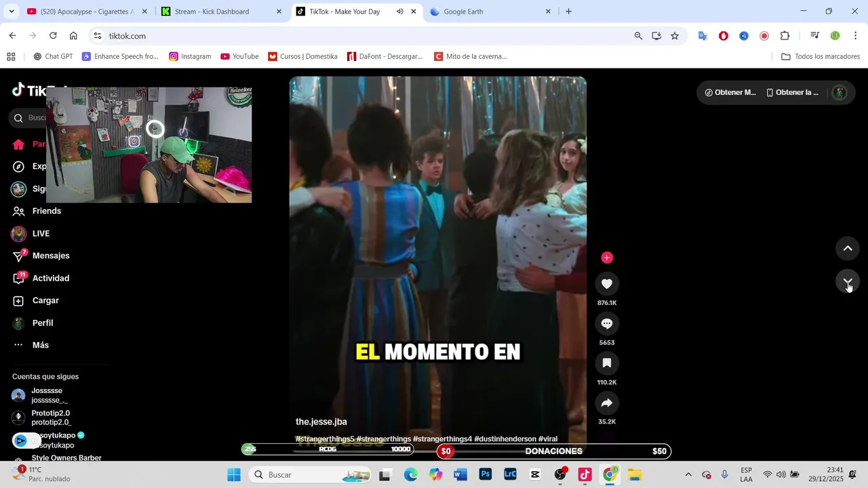Open Lightroom Classic from the taskbar
This screenshot has width=868, height=488.
pos(510,474)
